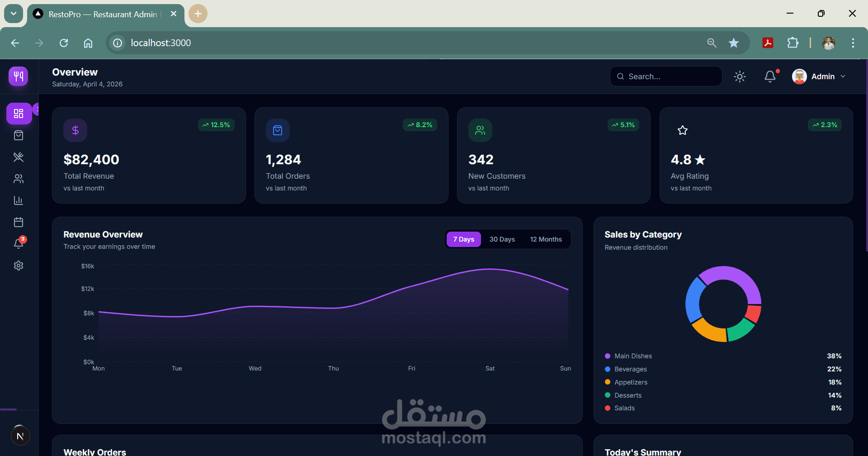Open the dashboard grid icon in sidebar

[19, 114]
